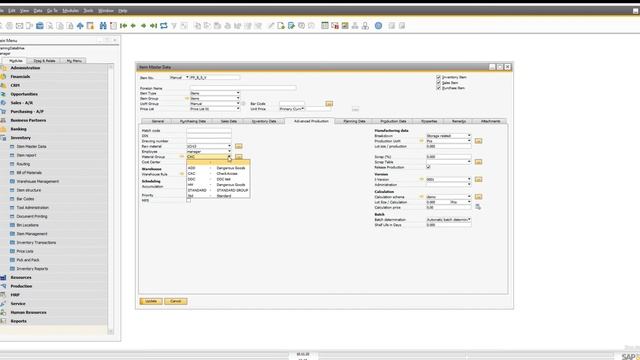Toggle the Sales Item checkbox

(x=438, y=82)
